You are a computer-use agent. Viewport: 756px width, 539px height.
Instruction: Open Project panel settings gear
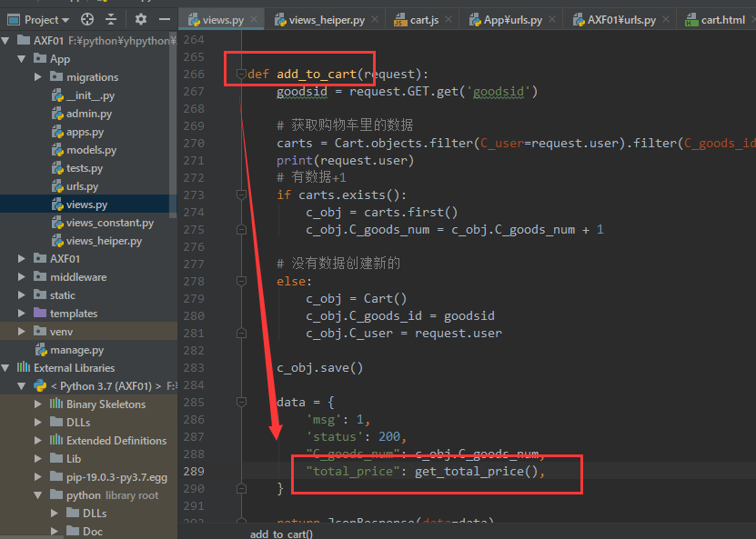point(141,19)
